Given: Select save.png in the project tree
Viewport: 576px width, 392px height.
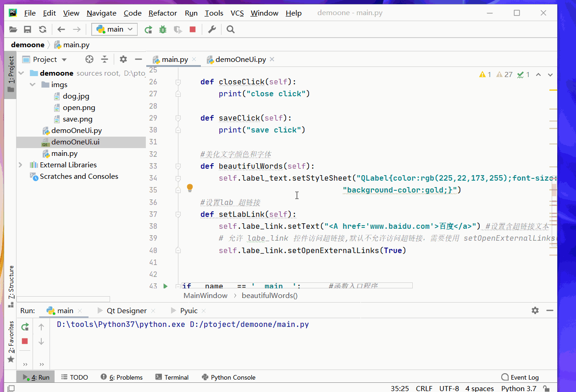Looking at the screenshot, I should pos(78,119).
